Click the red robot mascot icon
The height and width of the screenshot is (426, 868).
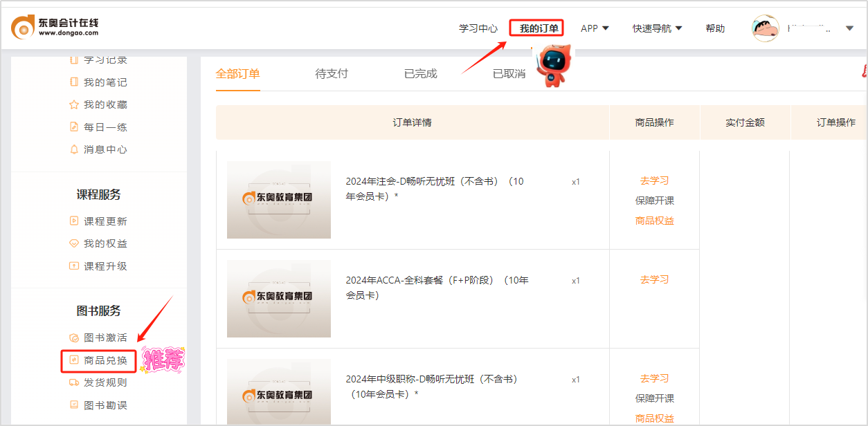[x=552, y=67]
